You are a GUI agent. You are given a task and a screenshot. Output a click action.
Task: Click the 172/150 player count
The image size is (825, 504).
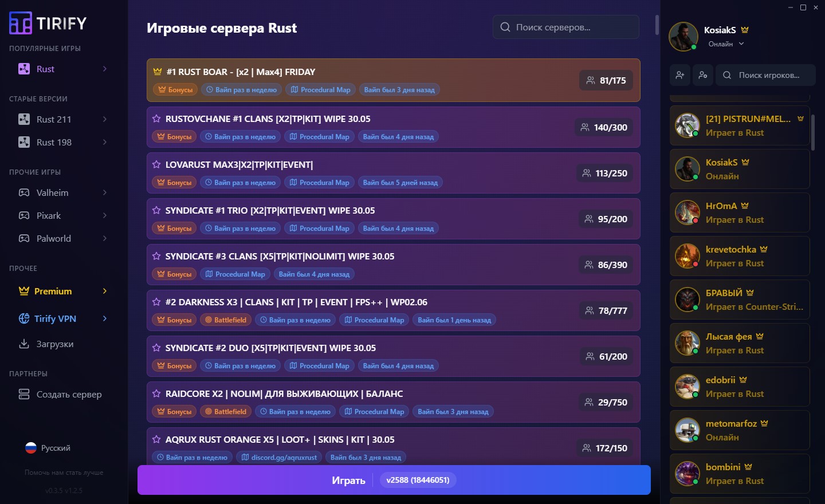tap(604, 448)
